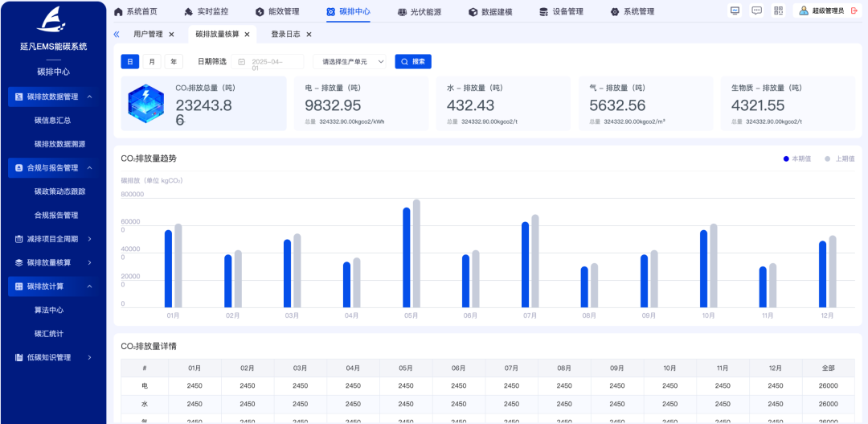This screenshot has height=424, width=868.
Task: Click the QR code icon
Action: 778,10
